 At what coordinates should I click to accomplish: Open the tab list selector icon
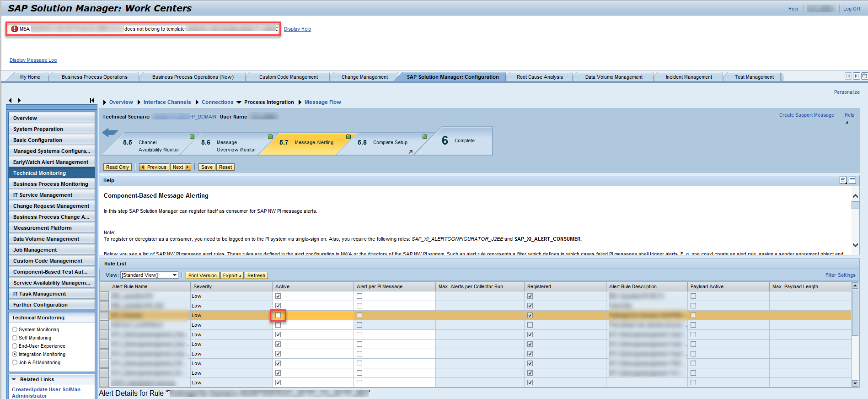point(864,76)
